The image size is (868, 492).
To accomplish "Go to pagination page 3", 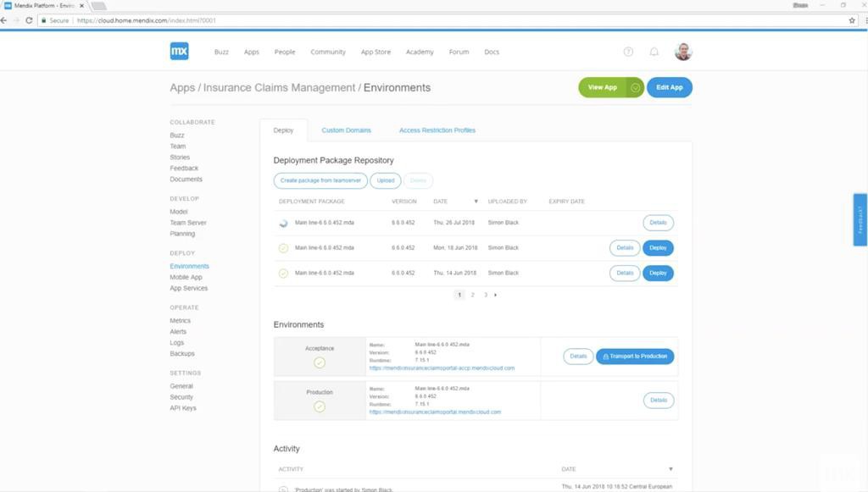I will 486,295.
